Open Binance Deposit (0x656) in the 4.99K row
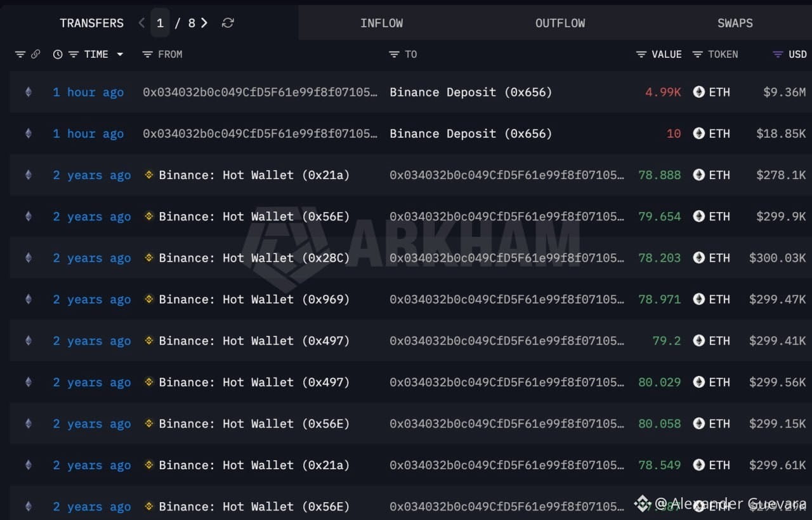The image size is (812, 520). tap(471, 92)
